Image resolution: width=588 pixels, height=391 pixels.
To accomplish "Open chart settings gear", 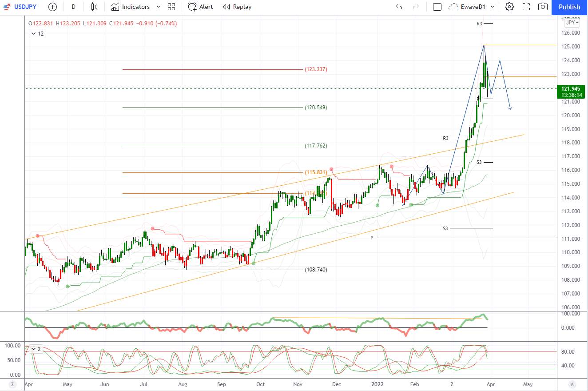I will [509, 7].
